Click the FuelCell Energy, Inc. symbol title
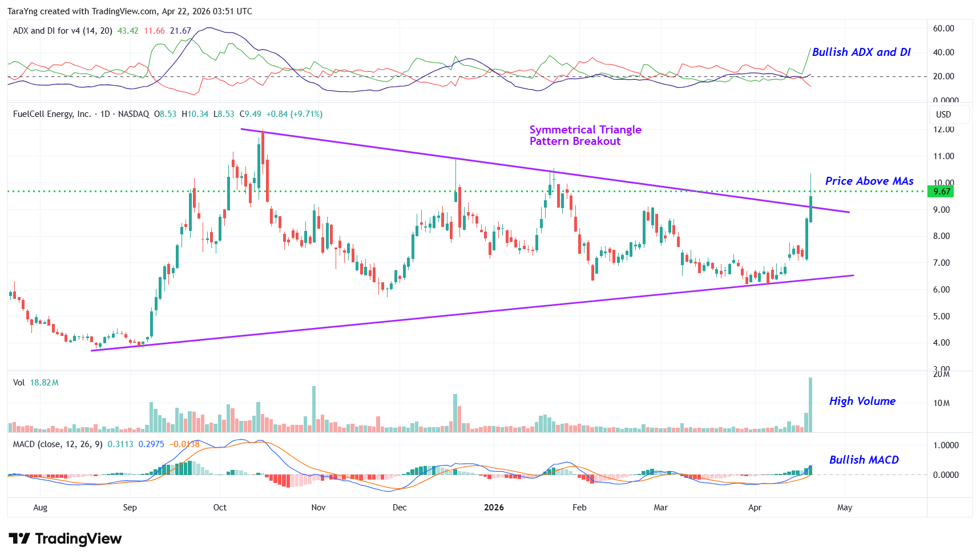Screen dimensions: 980x560 (52, 114)
